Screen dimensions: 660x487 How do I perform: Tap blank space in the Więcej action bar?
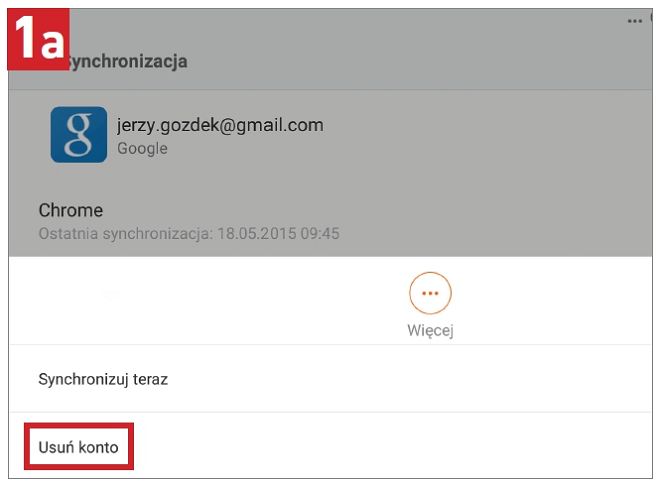(210, 301)
